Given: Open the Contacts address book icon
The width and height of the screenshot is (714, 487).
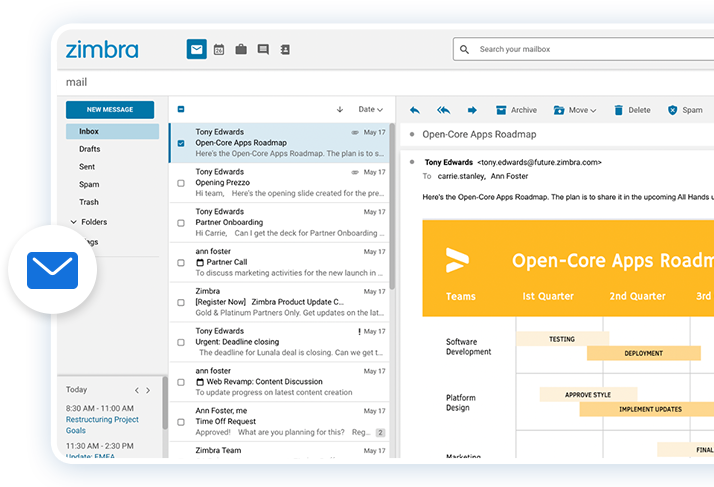Looking at the screenshot, I should (285, 49).
